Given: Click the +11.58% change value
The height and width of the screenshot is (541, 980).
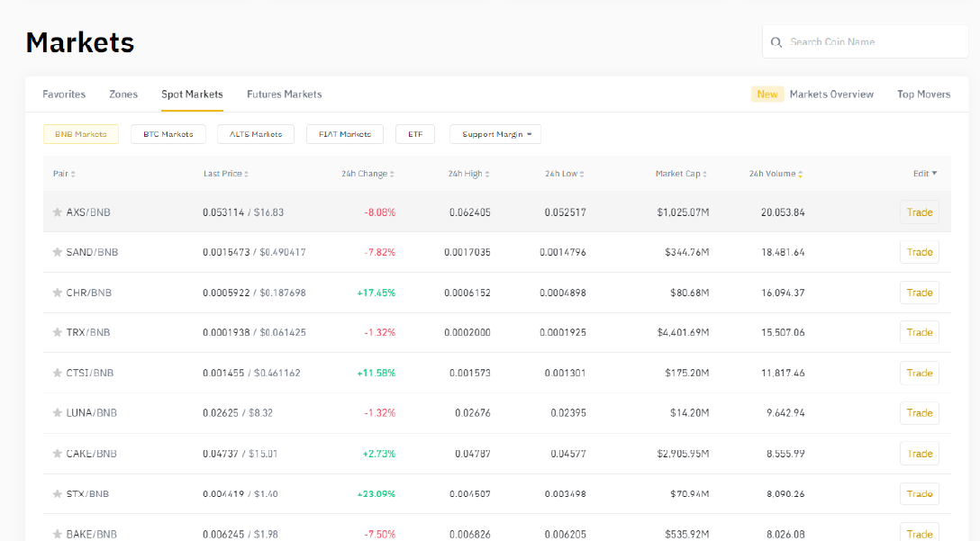Looking at the screenshot, I should pos(377,373).
